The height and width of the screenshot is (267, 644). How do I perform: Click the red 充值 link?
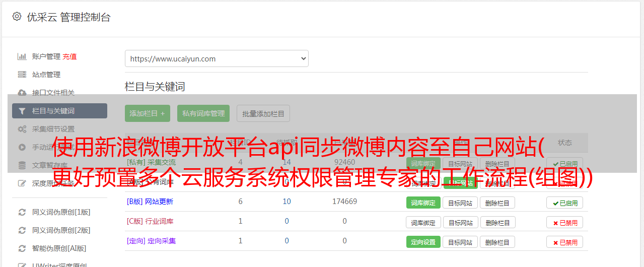pos(70,56)
